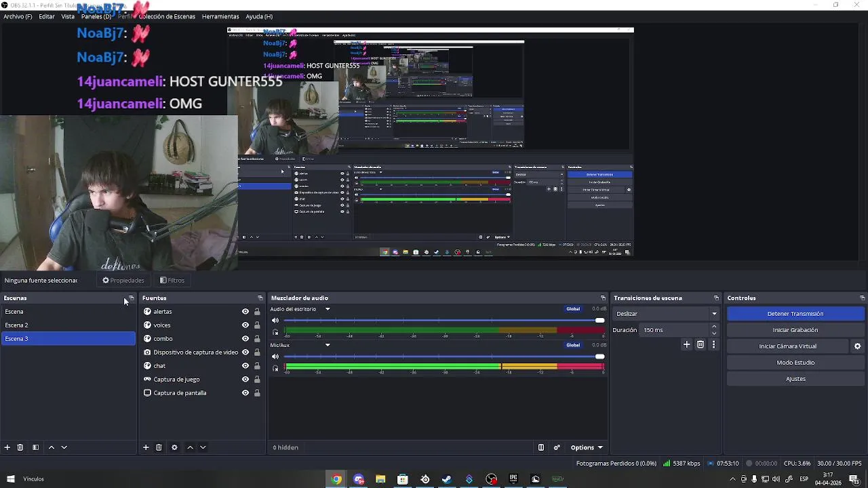Undock the Controles panel
Image resolution: width=868 pixels, height=488 pixels.
click(x=862, y=298)
